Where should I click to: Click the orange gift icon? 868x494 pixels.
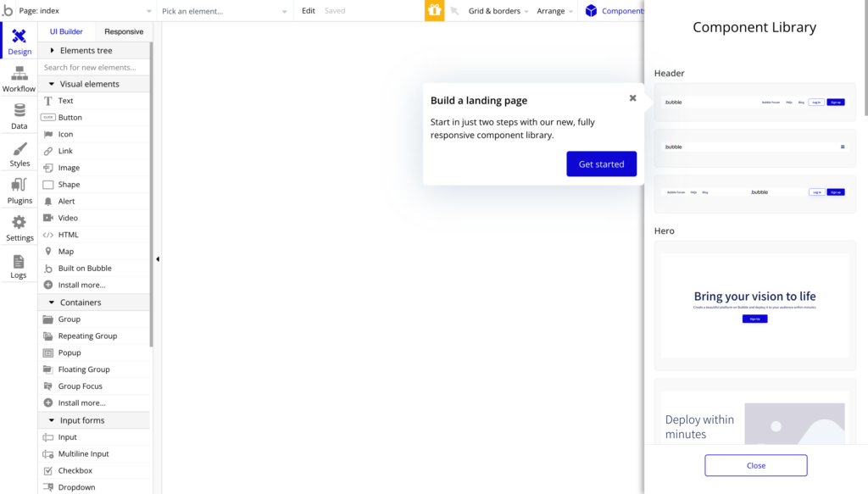click(435, 10)
